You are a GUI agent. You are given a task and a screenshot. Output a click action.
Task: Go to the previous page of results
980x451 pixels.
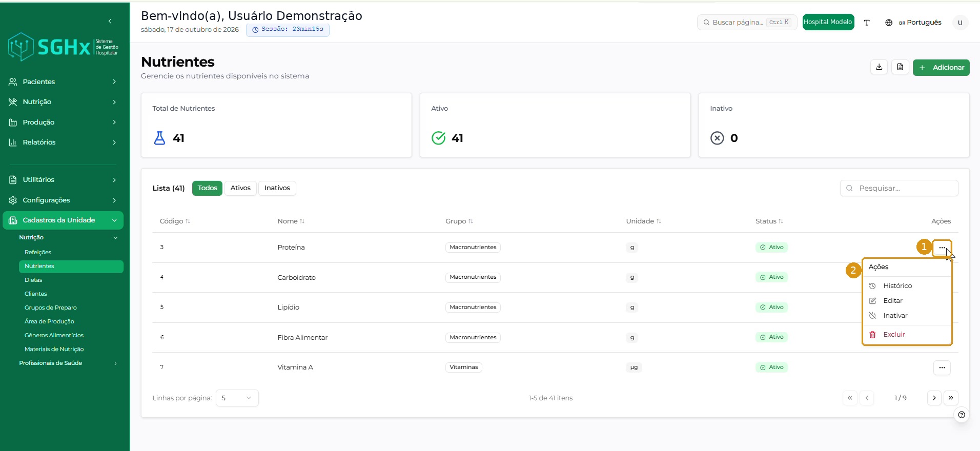click(x=867, y=398)
